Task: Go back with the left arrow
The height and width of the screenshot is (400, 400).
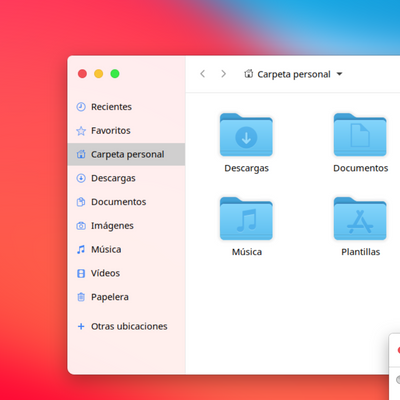Action: coord(202,74)
